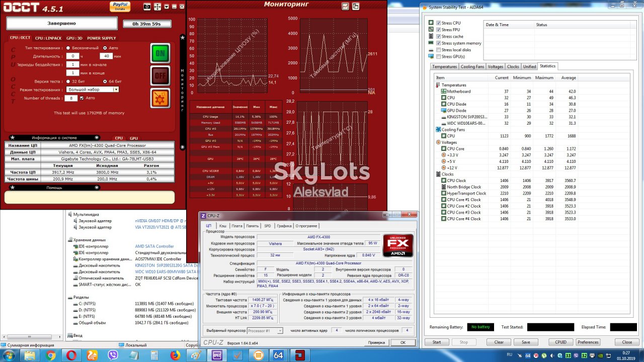Enable the Stress local disks checkbox

pyautogui.click(x=439, y=50)
